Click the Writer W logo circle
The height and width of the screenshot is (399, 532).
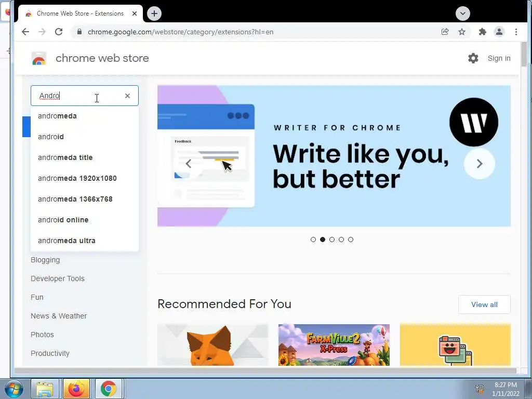(474, 122)
